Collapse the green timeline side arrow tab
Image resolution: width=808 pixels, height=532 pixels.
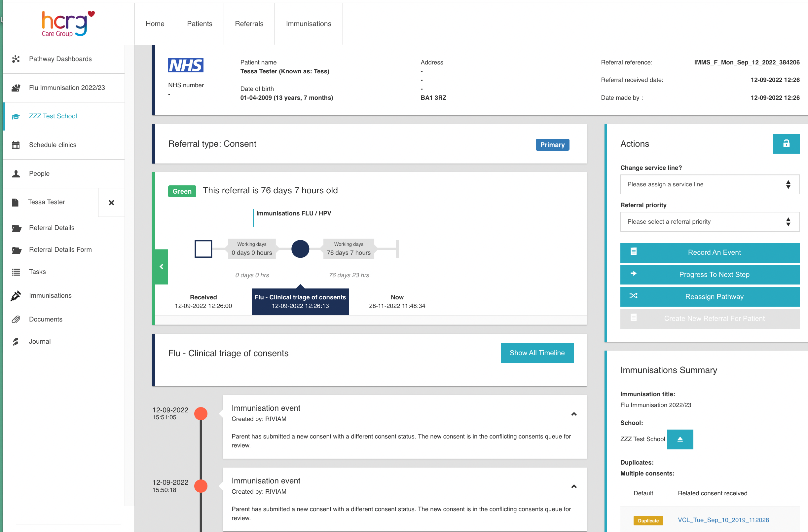[x=161, y=267]
